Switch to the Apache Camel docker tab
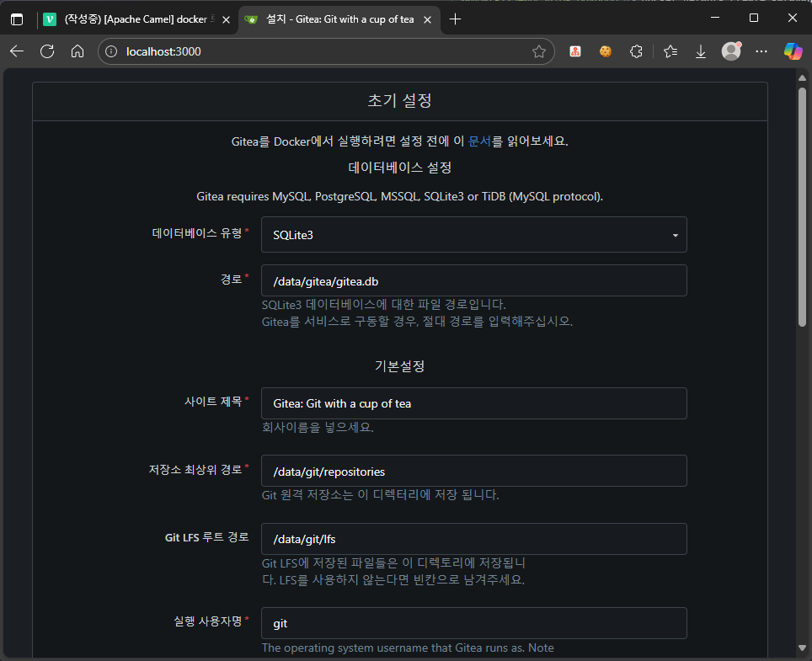The height and width of the screenshot is (661, 812). point(135,18)
